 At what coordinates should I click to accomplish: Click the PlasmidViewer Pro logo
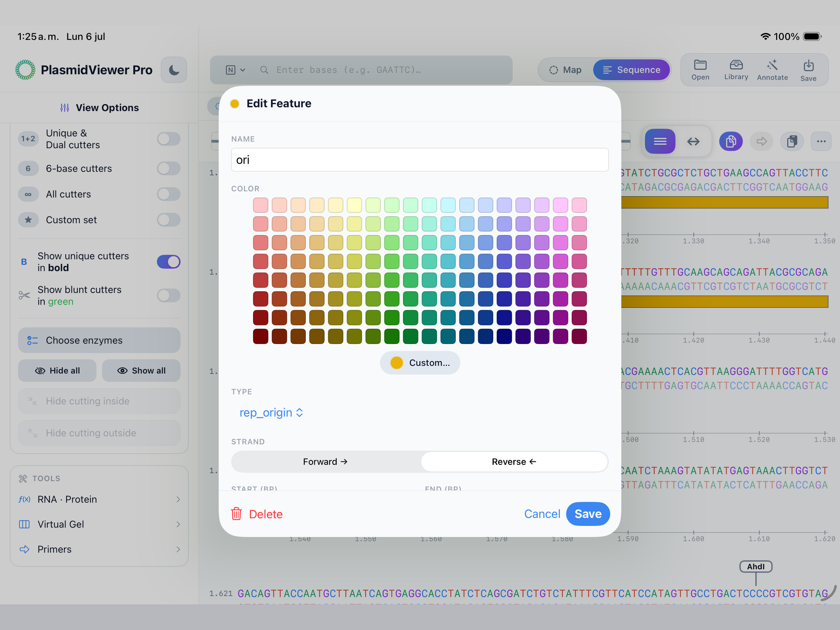click(25, 70)
